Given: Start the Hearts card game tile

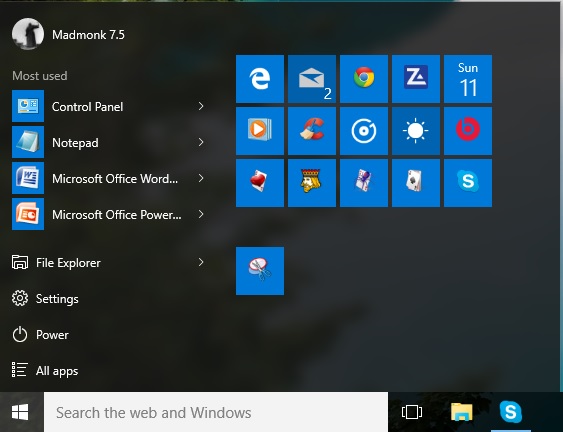Looking at the screenshot, I should point(260,183).
